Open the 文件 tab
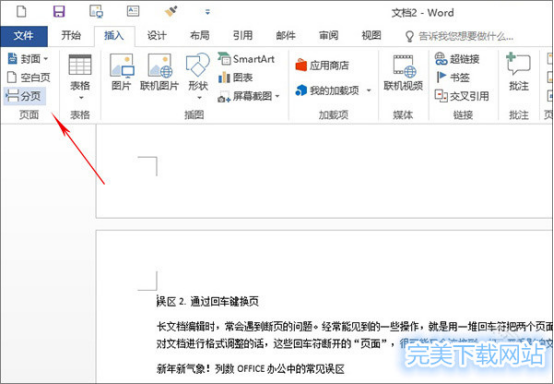Screen dimensions: 554x384 (24, 36)
